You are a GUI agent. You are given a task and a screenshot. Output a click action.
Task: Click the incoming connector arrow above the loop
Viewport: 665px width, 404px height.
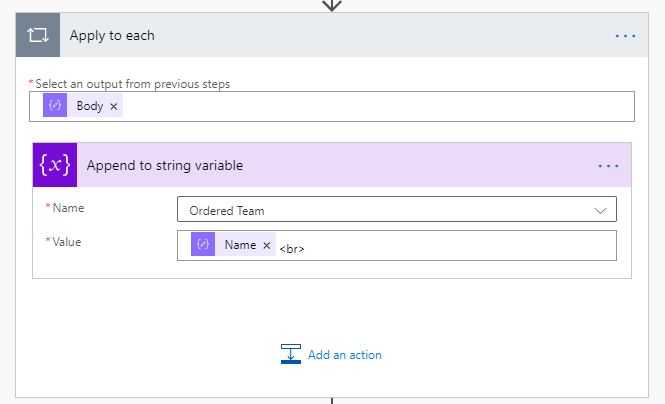point(332,4)
